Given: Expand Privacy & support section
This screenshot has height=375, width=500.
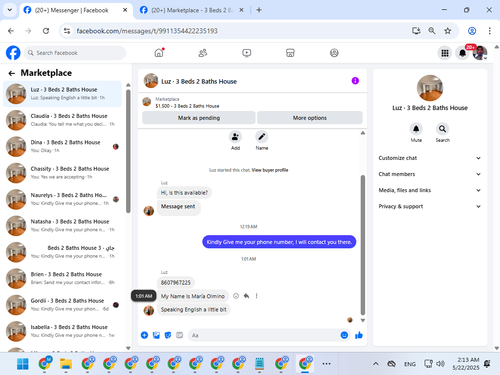Looking at the screenshot, I should (430, 206).
